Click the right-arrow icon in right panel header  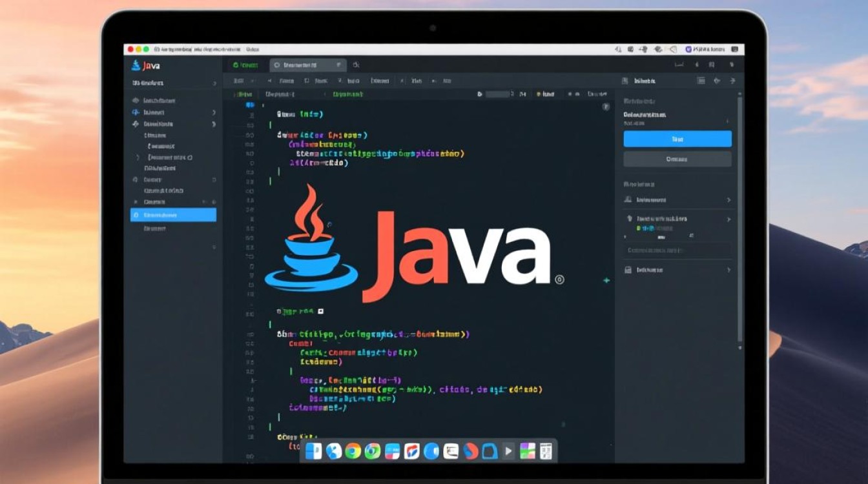(732, 81)
